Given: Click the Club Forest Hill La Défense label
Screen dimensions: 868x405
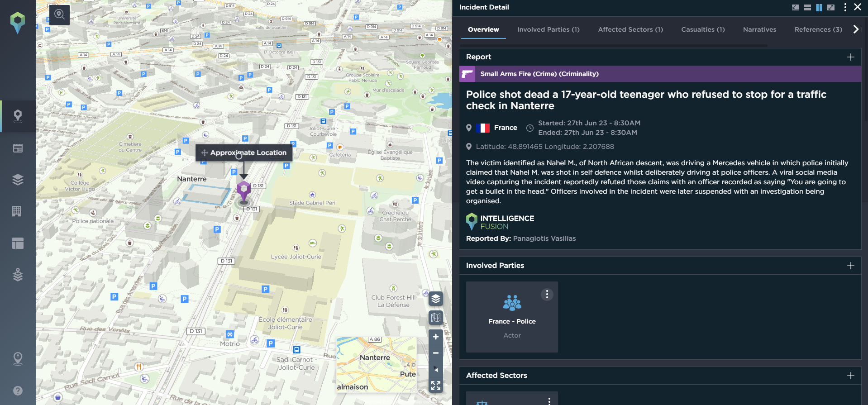Looking at the screenshot, I should tap(393, 301).
